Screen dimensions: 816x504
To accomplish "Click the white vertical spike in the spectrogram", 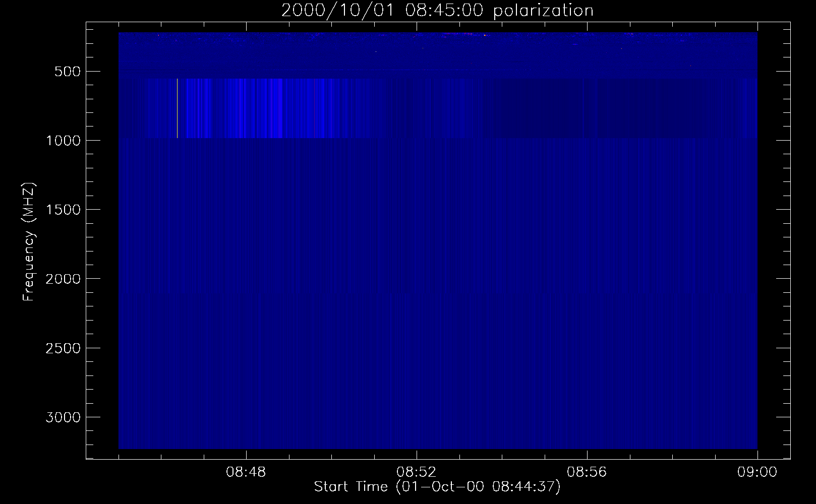I will [x=177, y=108].
